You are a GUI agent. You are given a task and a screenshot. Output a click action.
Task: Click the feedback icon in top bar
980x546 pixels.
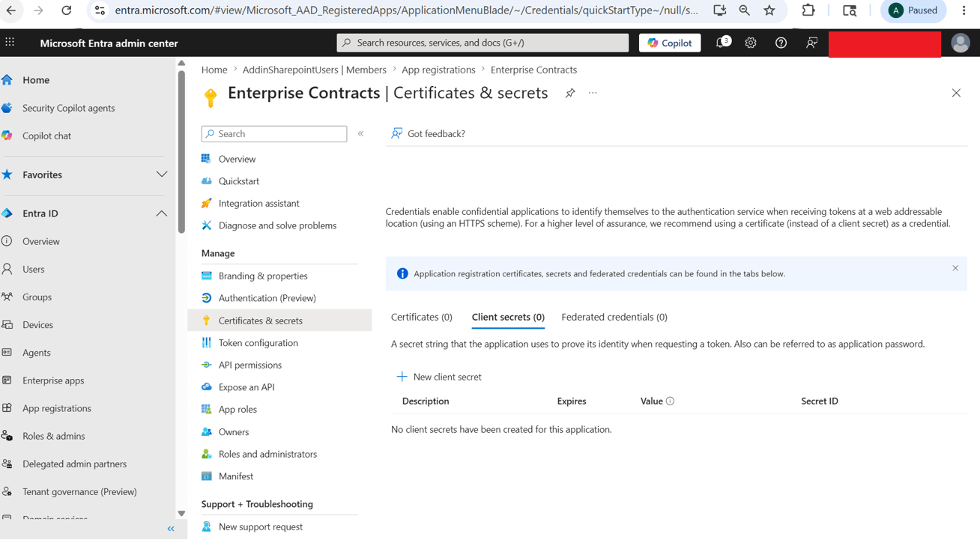[x=811, y=43]
